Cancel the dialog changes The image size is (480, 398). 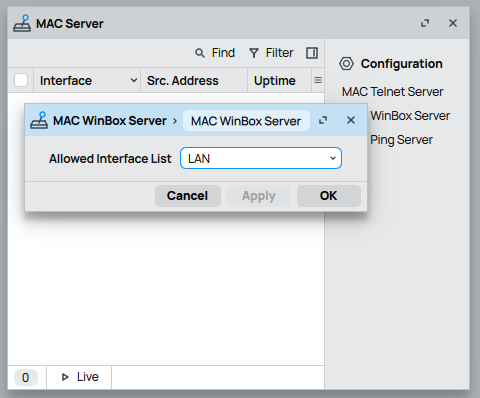pyautogui.click(x=187, y=196)
